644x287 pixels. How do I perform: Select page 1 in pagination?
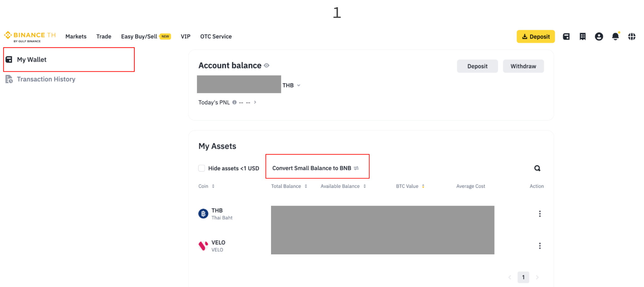[x=523, y=277]
